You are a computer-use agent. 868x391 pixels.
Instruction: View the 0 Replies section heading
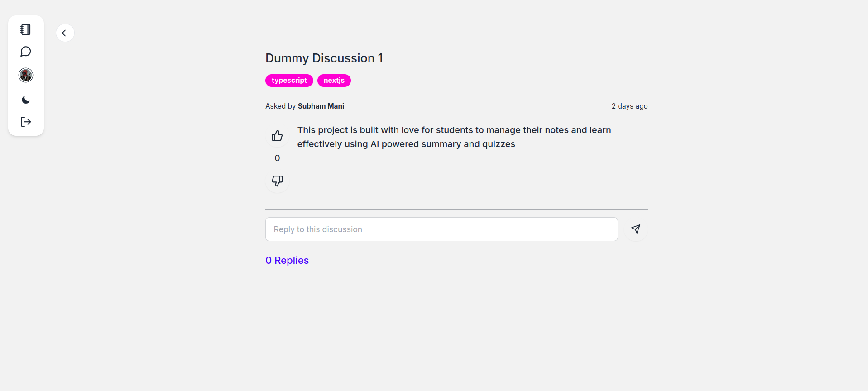tap(287, 260)
